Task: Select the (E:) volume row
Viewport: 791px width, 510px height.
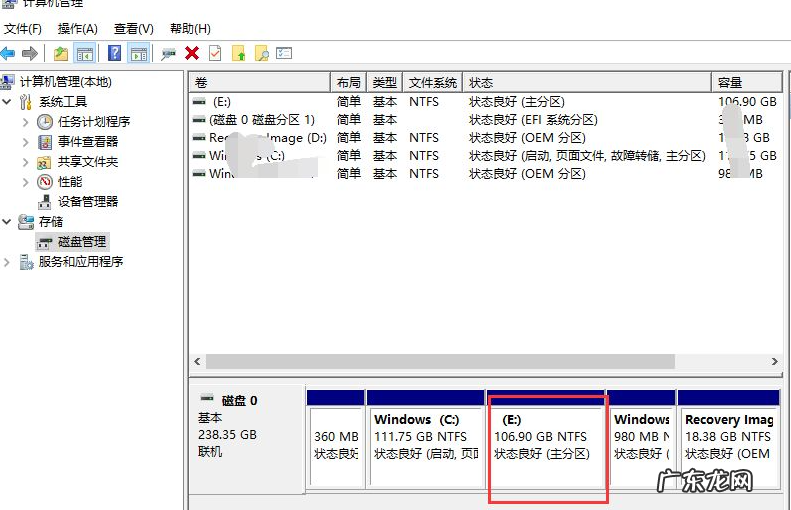Action: [x=486, y=102]
